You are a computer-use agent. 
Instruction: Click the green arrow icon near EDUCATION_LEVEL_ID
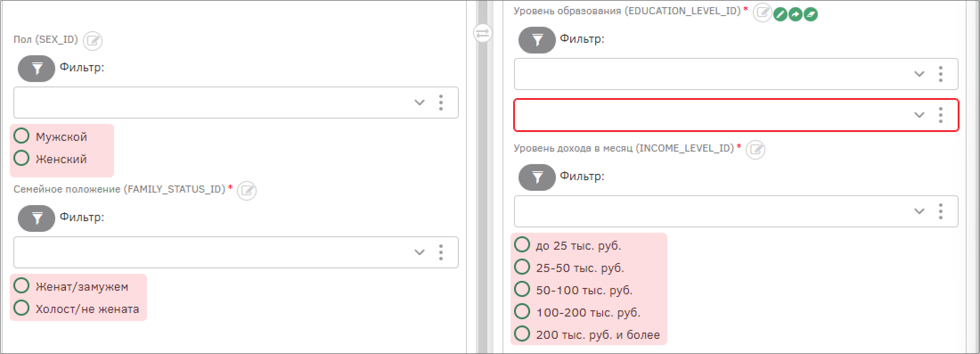(x=795, y=15)
